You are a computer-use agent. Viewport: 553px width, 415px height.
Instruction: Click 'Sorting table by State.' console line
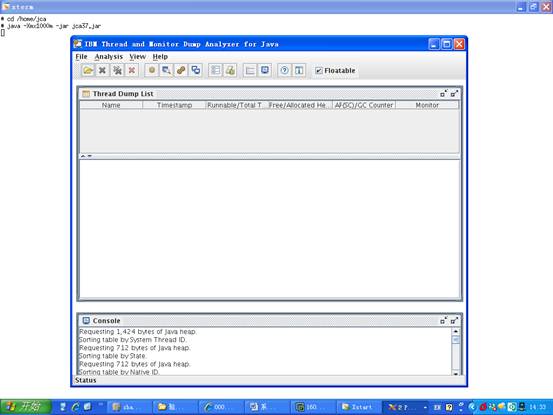(112, 356)
